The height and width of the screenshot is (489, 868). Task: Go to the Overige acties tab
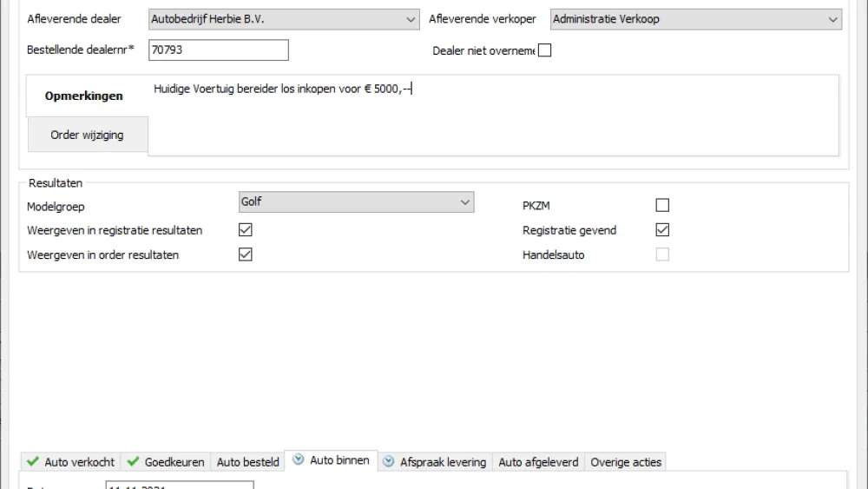(626, 462)
